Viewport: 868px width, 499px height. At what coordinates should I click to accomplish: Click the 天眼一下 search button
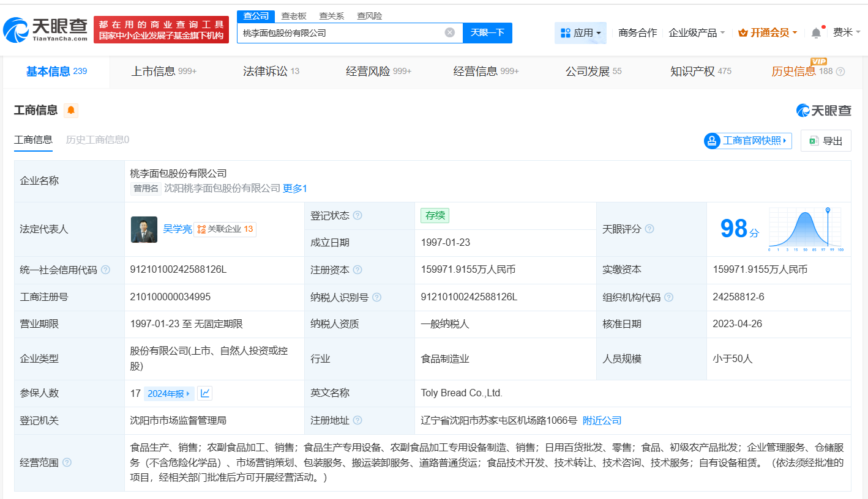coord(487,33)
